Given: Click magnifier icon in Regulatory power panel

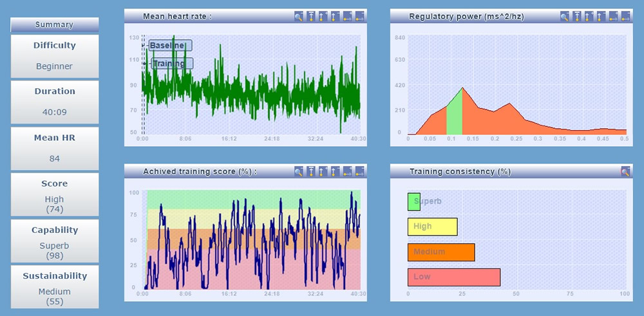Looking at the screenshot, I should point(565,16).
